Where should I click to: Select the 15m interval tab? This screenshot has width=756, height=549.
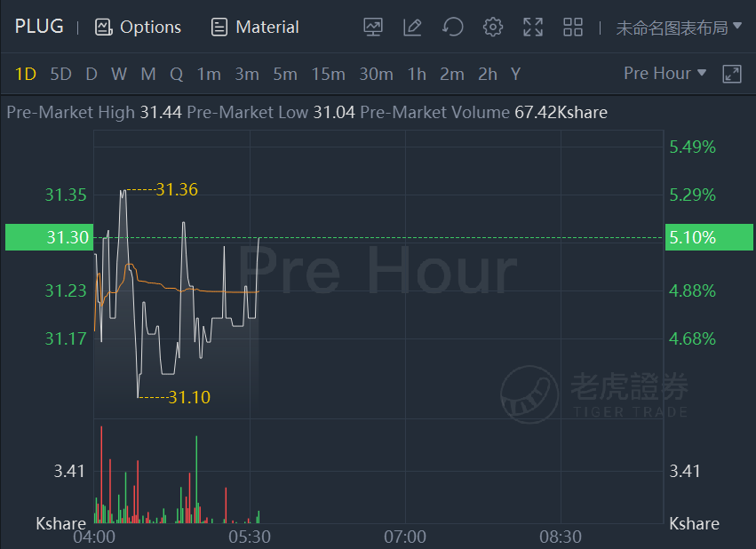click(328, 75)
